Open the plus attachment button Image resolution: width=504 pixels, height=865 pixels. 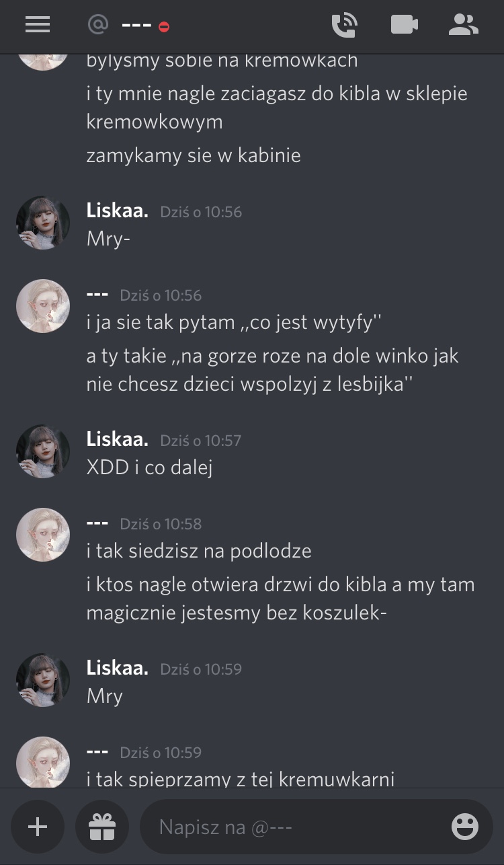(x=38, y=827)
